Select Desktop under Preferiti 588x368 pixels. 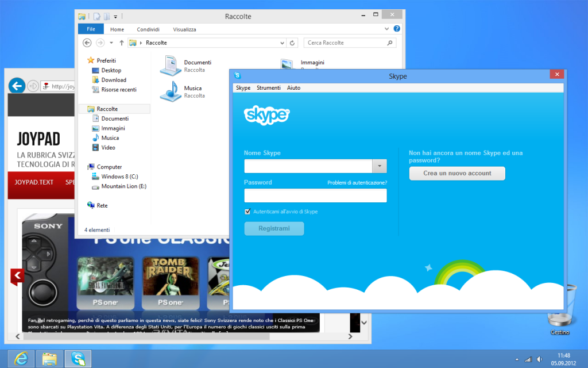(x=106, y=70)
